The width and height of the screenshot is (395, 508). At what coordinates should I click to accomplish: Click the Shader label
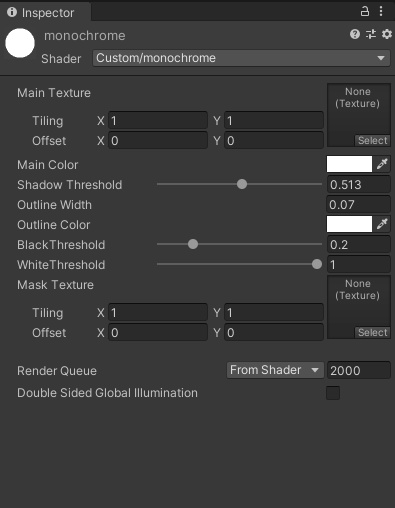[61, 59]
